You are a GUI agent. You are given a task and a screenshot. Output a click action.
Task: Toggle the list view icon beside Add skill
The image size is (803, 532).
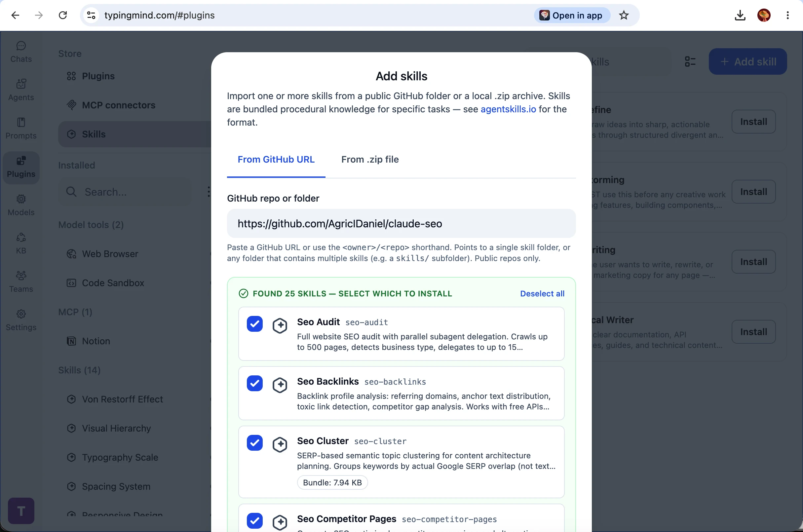click(x=690, y=61)
